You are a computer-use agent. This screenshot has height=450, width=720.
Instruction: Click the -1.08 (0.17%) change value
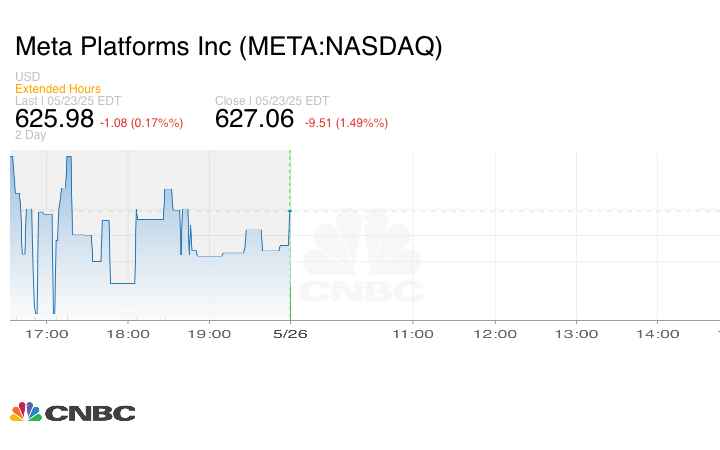[x=141, y=123]
